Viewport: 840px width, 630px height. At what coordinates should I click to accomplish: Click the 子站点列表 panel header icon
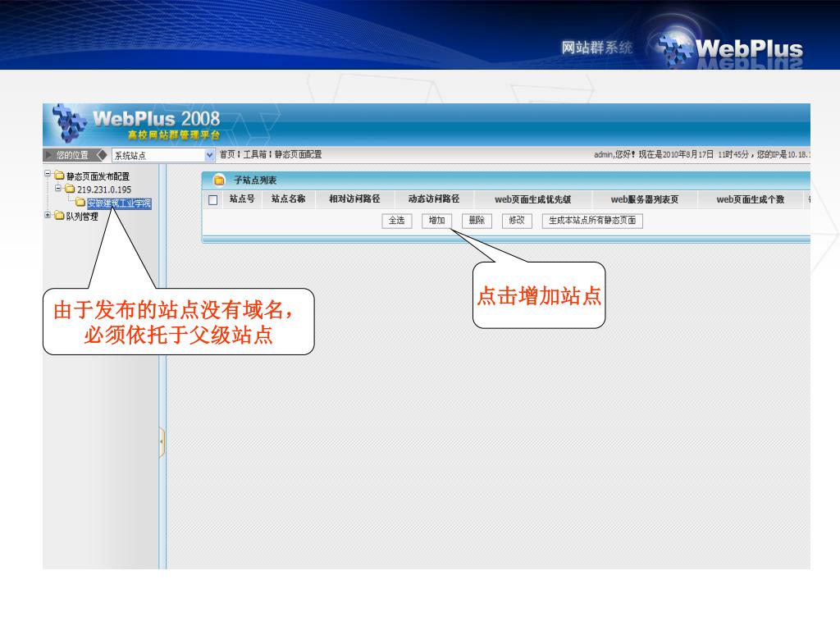point(218,180)
